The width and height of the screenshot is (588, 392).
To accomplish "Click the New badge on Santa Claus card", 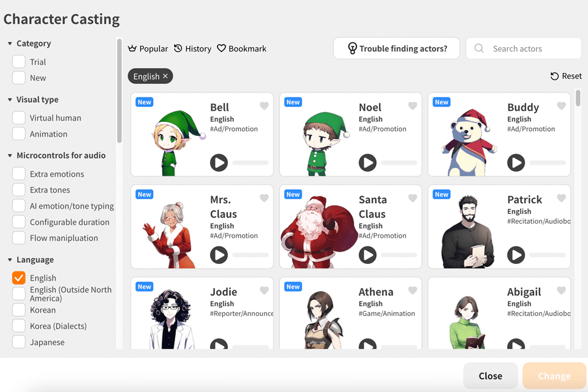I will coord(293,194).
